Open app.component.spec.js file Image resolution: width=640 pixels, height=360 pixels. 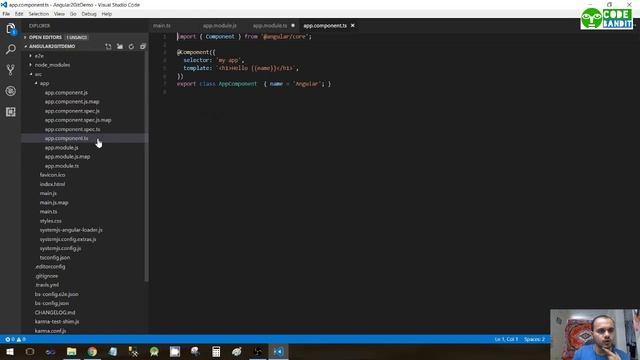(72, 111)
